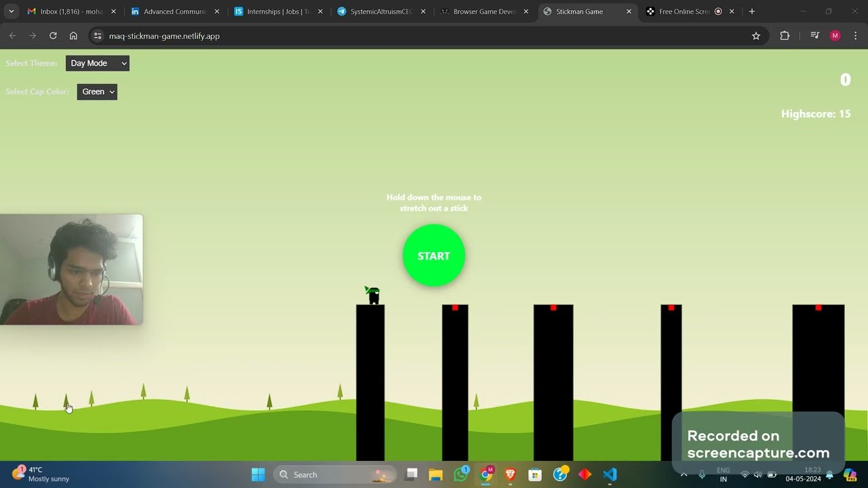Open the Select Theme dropdown showing Day Mode
Viewport: 868px width, 488px height.
pos(98,63)
